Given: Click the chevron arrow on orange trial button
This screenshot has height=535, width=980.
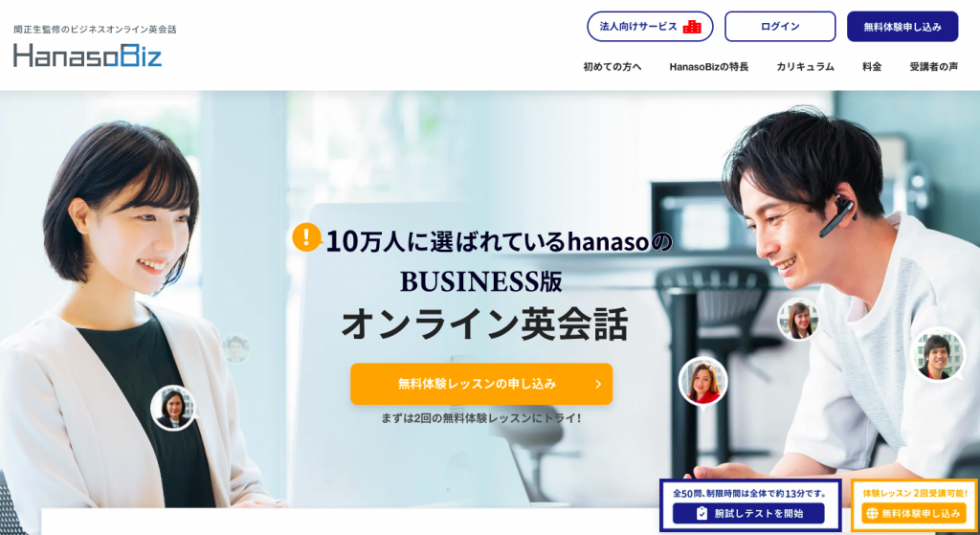Looking at the screenshot, I should coord(598,384).
